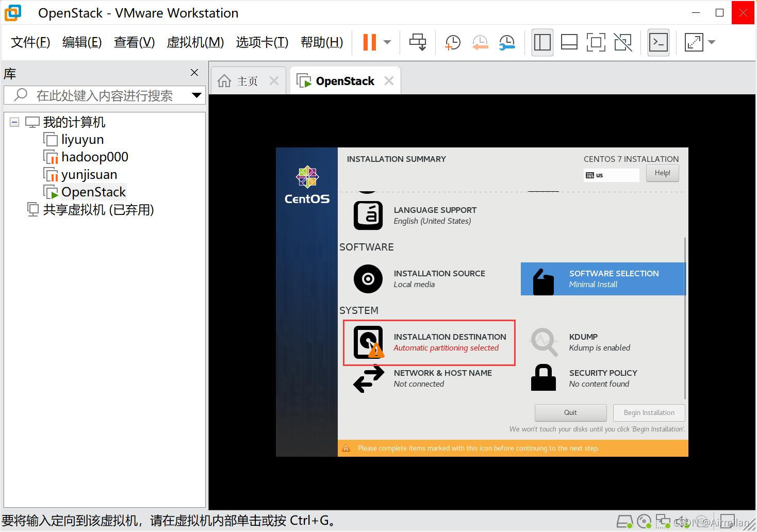
Task: Click the sound card status icon
Action: [683, 522]
